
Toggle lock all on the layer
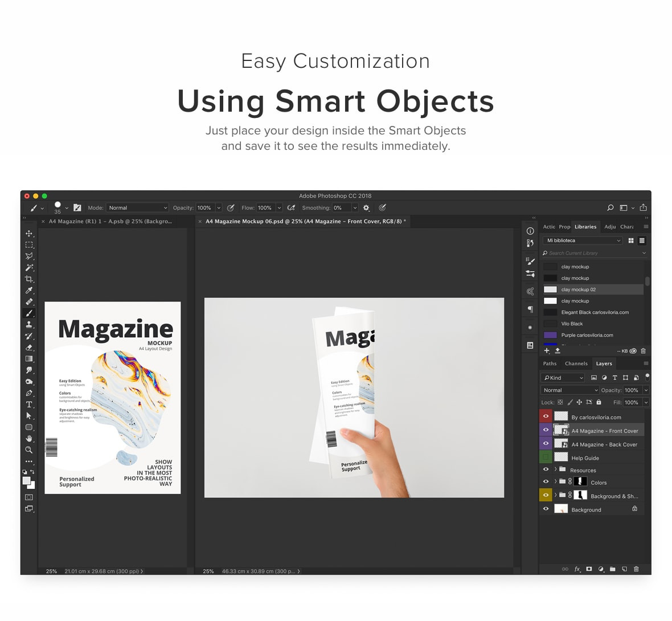(599, 402)
